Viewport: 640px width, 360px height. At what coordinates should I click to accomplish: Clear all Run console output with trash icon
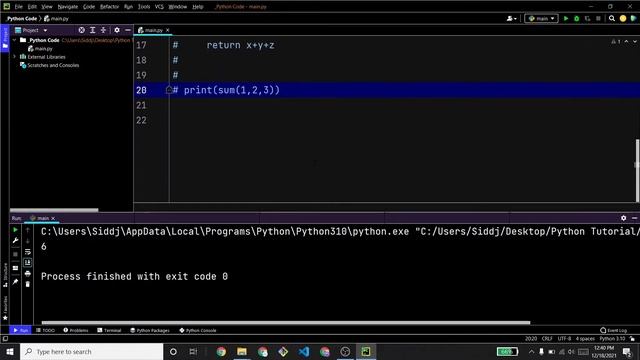[27, 284]
